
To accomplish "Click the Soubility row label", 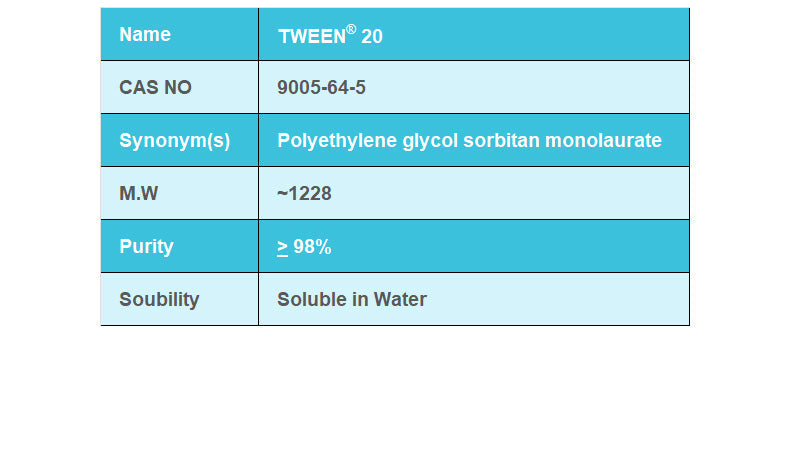I will click(159, 300).
